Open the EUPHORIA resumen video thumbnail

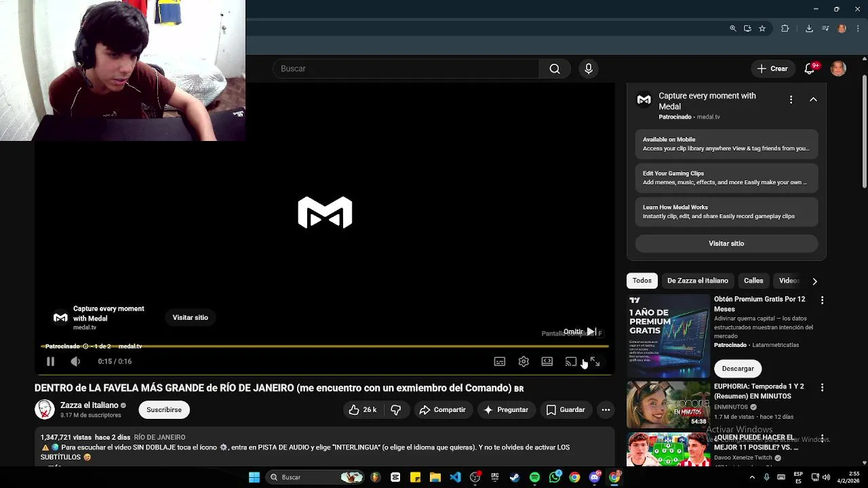(668, 405)
